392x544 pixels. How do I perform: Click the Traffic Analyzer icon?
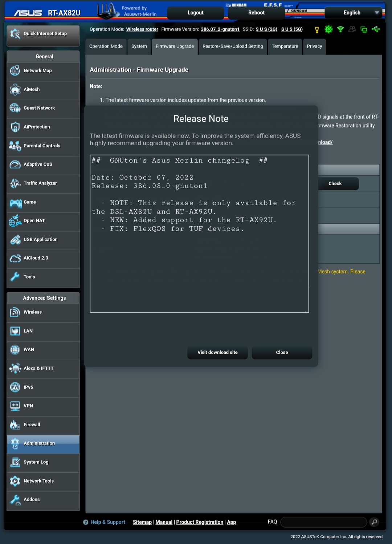click(x=15, y=183)
